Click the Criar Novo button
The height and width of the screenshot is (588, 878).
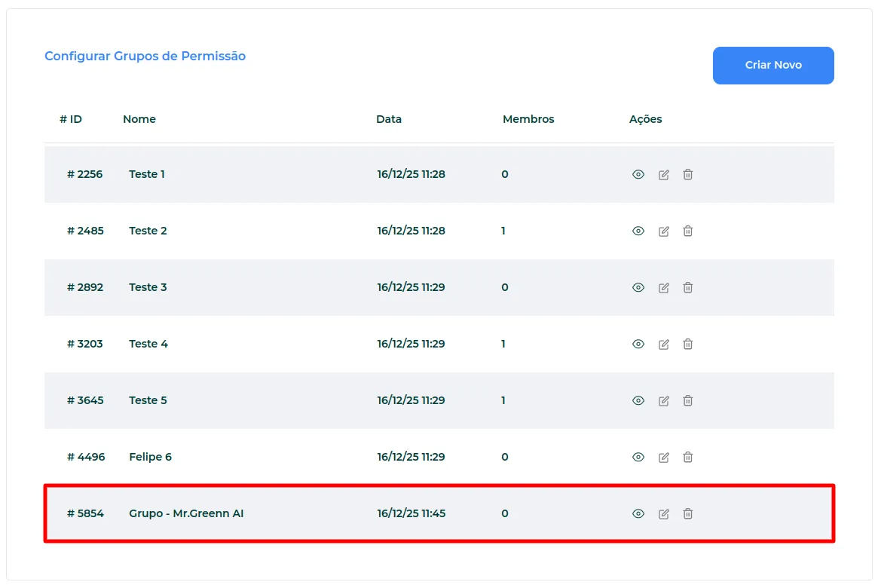pyautogui.click(x=773, y=66)
